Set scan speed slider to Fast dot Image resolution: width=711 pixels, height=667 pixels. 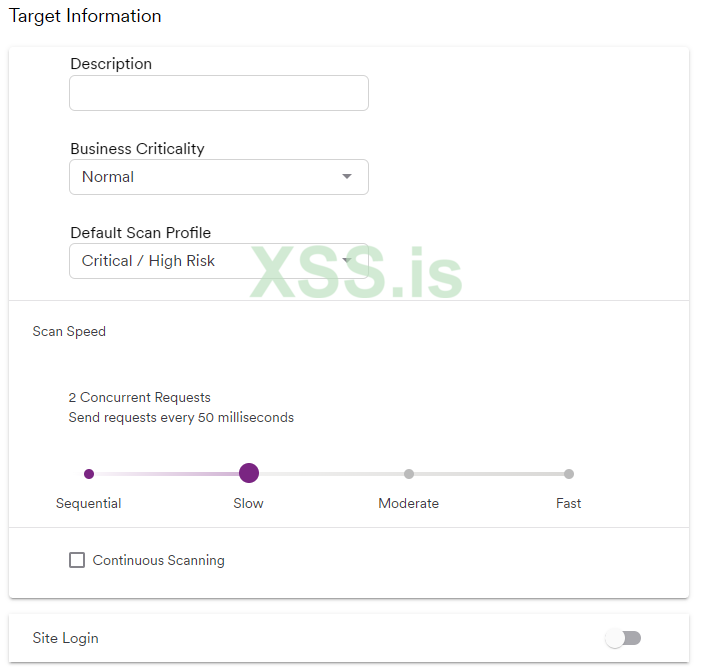[x=569, y=474]
